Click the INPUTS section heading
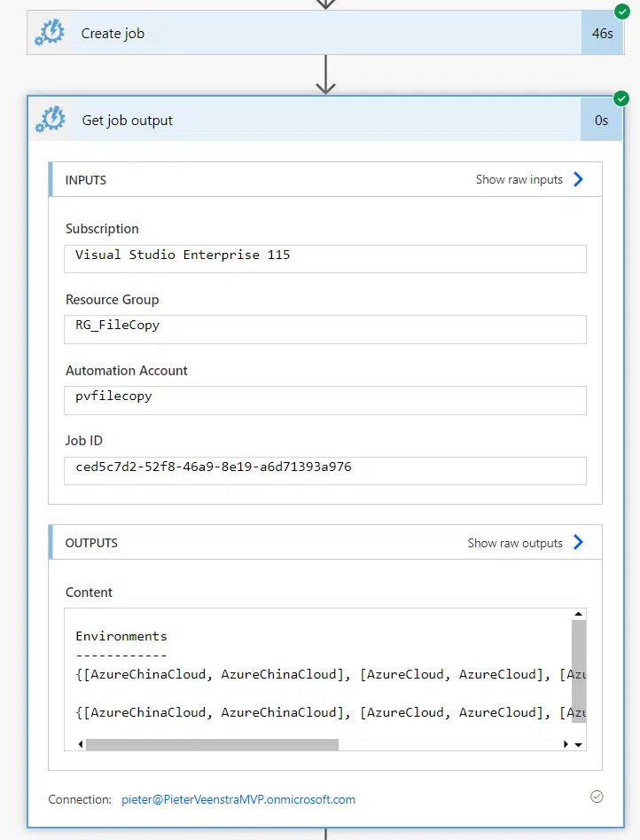Image resolution: width=640 pixels, height=840 pixels. (86, 180)
